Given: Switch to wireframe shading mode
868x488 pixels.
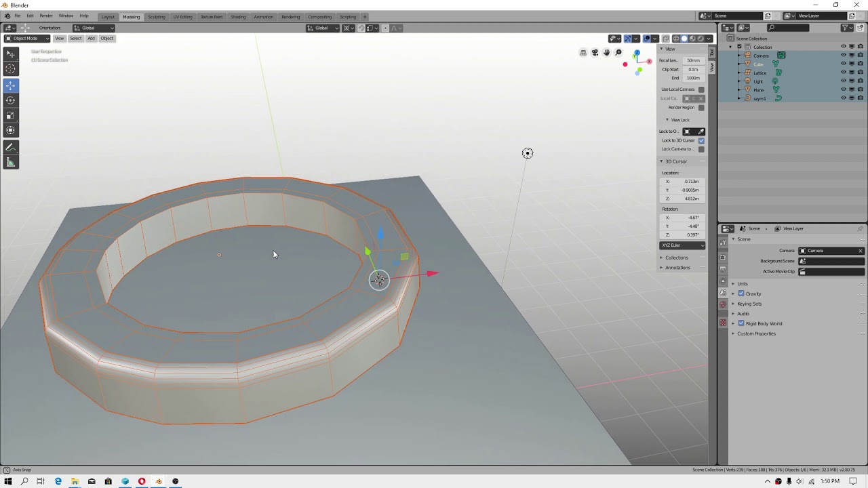Looking at the screenshot, I should (675, 39).
